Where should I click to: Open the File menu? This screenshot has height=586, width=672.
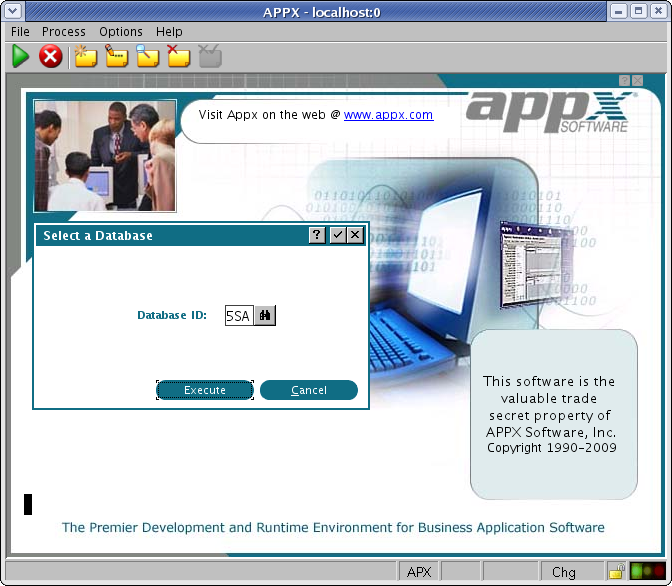[x=20, y=32]
